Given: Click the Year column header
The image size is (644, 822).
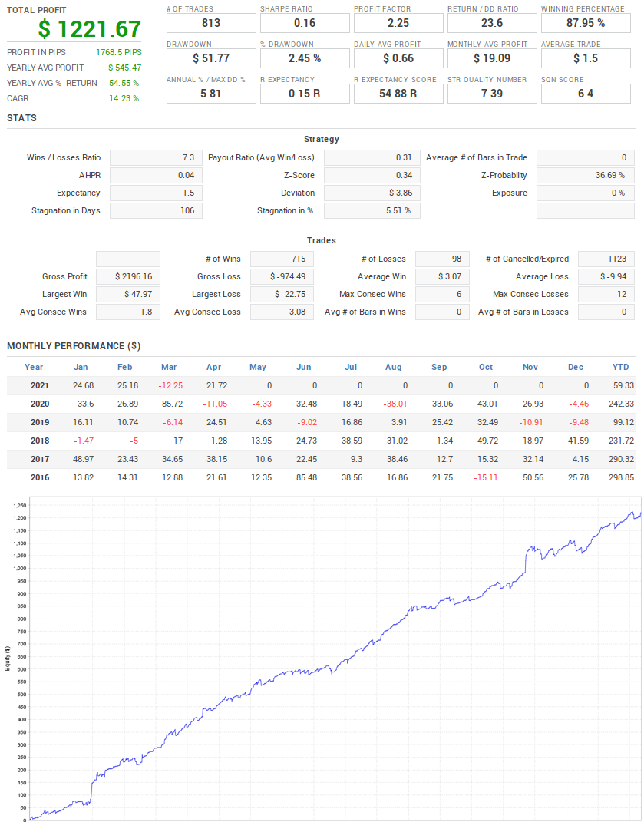Looking at the screenshot, I should point(34,367).
